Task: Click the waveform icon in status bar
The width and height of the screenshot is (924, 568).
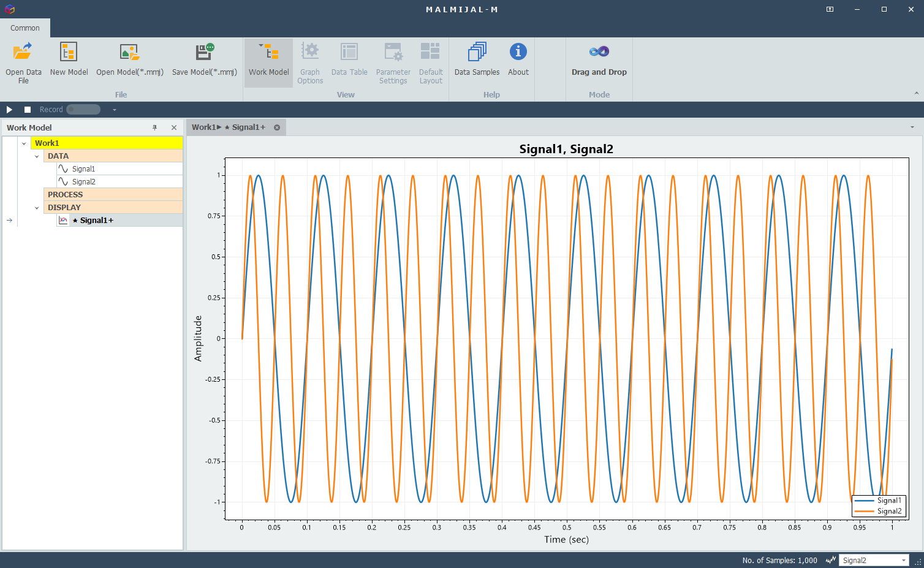Action: pyautogui.click(x=831, y=560)
